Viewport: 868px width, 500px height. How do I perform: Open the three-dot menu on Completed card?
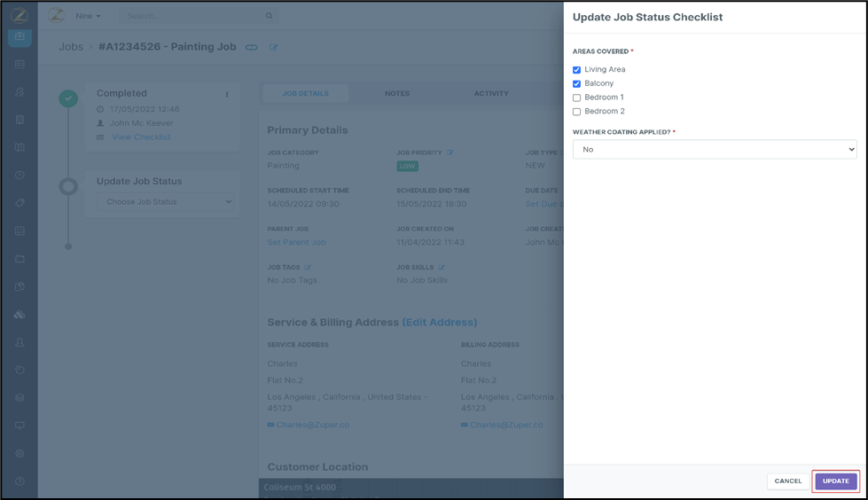pos(227,95)
